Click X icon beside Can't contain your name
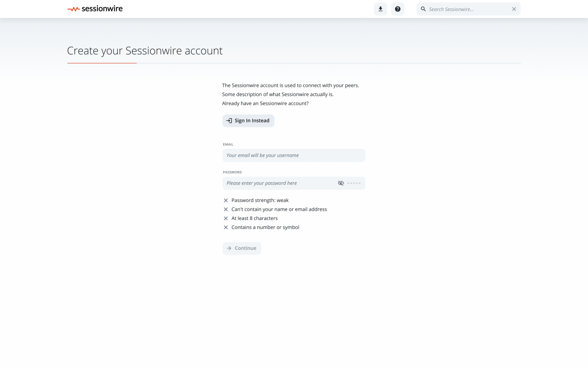 226,209
